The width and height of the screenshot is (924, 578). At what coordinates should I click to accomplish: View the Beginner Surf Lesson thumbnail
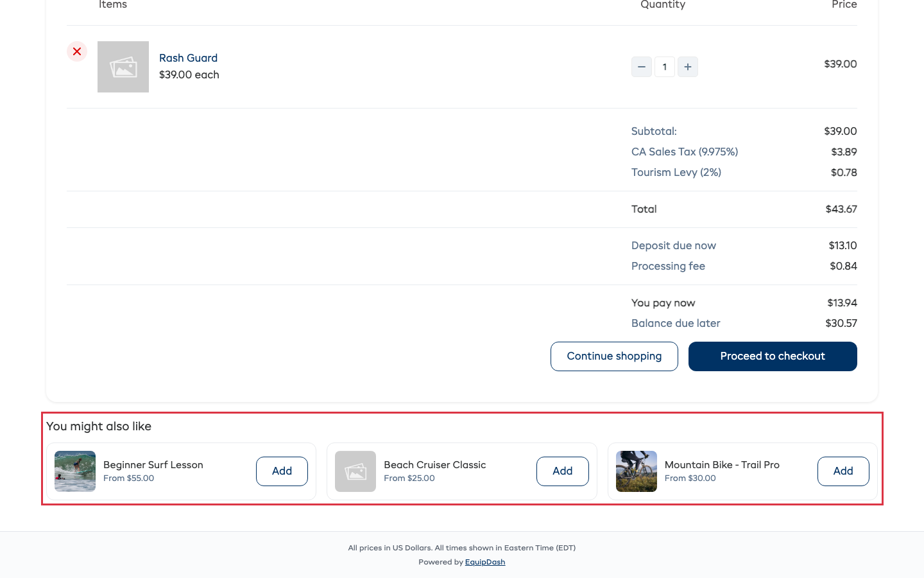pos(75,471)
